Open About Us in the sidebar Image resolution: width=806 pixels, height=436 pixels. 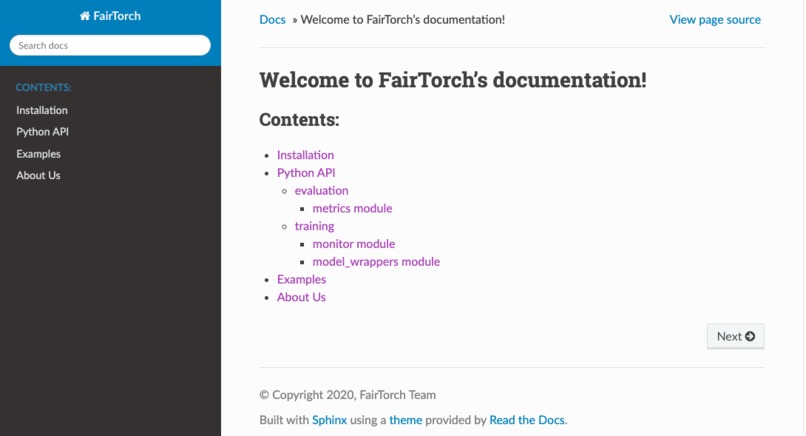pos(38,175)
